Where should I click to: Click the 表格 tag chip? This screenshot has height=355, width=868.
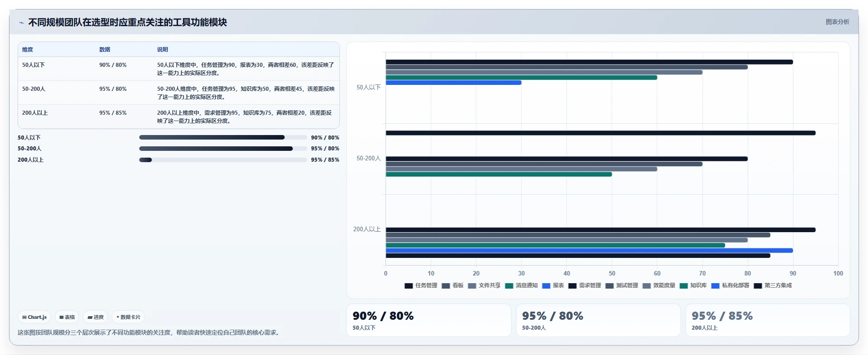(67, 317)
